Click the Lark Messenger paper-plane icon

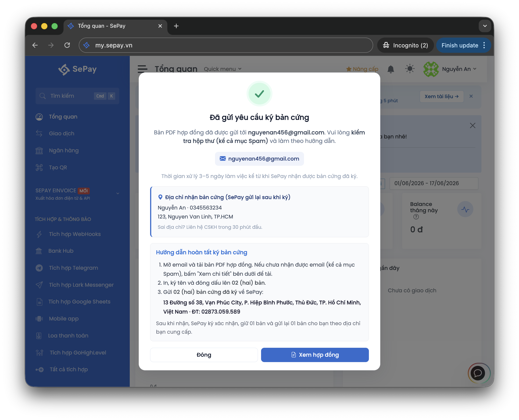(39, 285)
